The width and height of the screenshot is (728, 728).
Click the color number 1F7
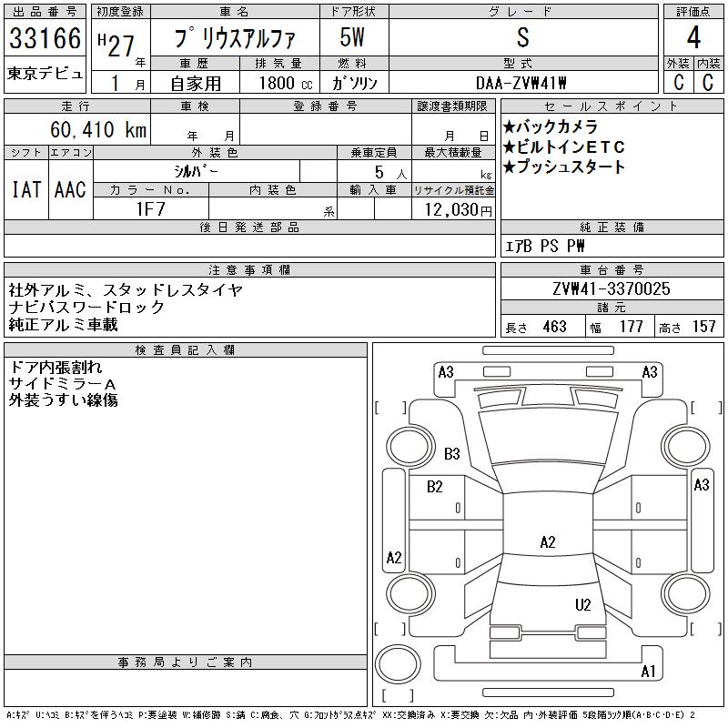150,209
